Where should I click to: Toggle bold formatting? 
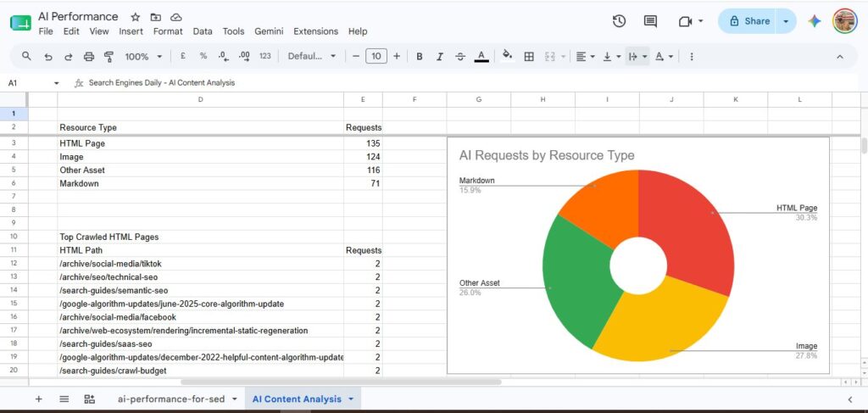click(x=419, y=57)
